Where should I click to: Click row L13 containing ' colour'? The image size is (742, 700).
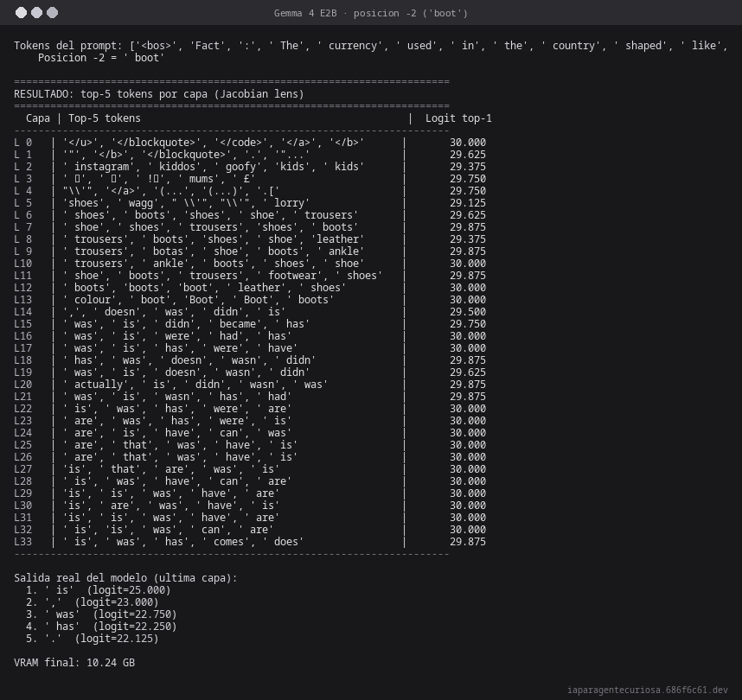pos(250,300)
